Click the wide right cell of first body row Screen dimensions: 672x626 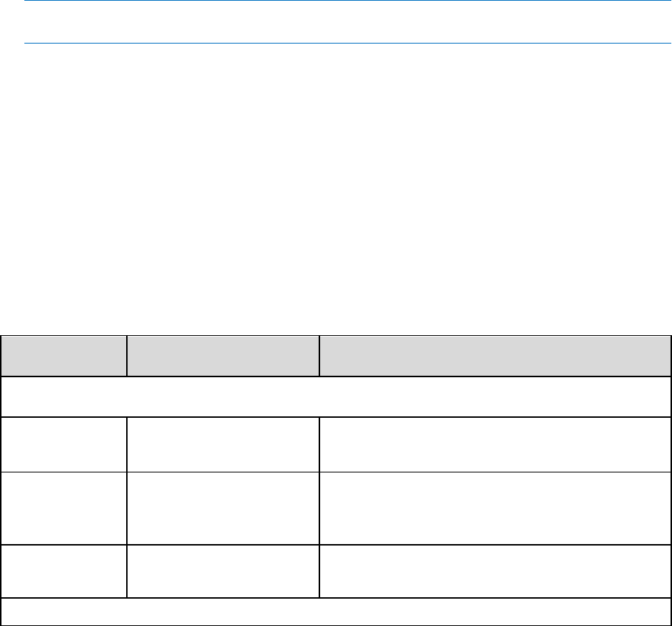[495, 444]
